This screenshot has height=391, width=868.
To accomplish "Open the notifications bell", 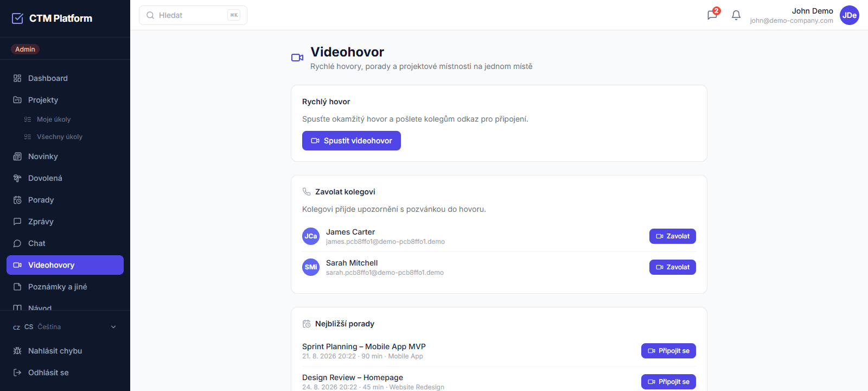I will pyautogui.click(x=736, y=15).
